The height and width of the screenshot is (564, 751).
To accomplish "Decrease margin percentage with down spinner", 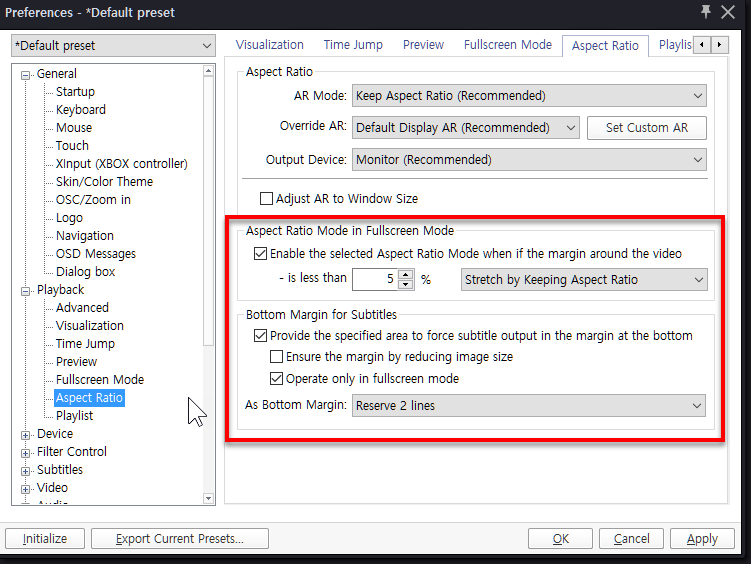I will pyautogui.click(x=406, y=284).
